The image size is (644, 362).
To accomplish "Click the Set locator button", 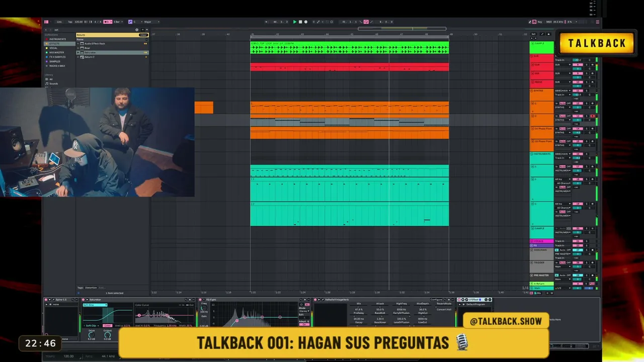I will click(x=534, y=34).
